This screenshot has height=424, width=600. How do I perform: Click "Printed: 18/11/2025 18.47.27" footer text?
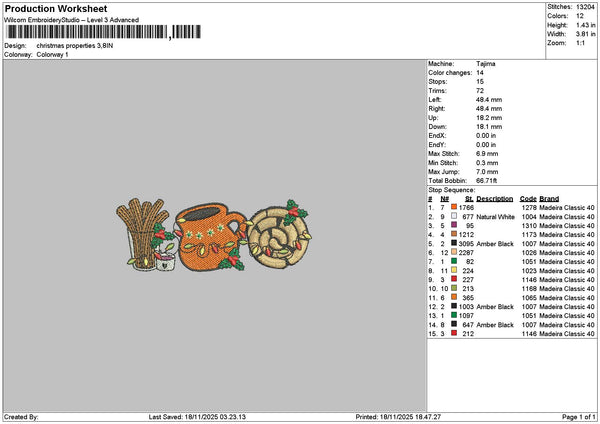point(398,417)
